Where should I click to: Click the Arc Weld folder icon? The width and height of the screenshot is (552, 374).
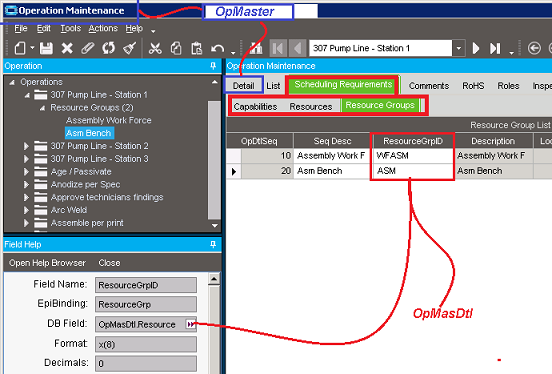click(40, 210)
